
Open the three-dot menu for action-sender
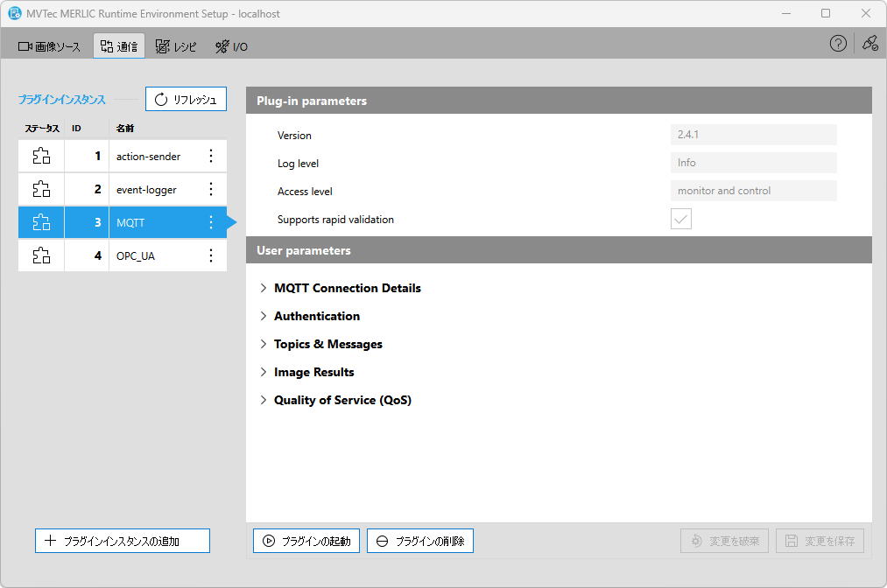tap(210, 156)
